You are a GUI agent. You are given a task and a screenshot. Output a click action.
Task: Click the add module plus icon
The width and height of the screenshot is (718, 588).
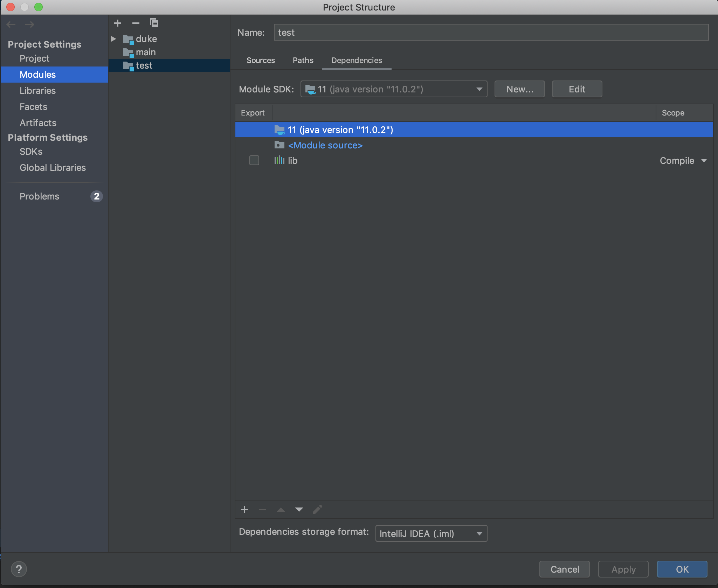[x=118, y=23]
